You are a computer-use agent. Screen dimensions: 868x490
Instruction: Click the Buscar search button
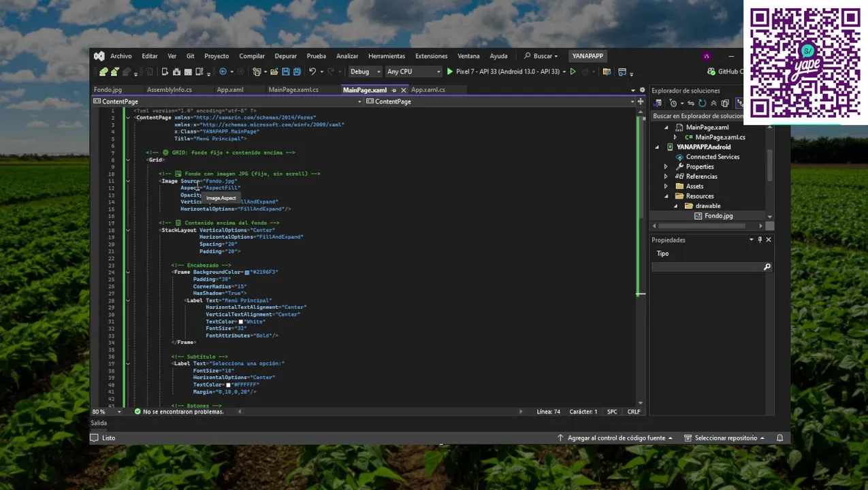(541, 56)
